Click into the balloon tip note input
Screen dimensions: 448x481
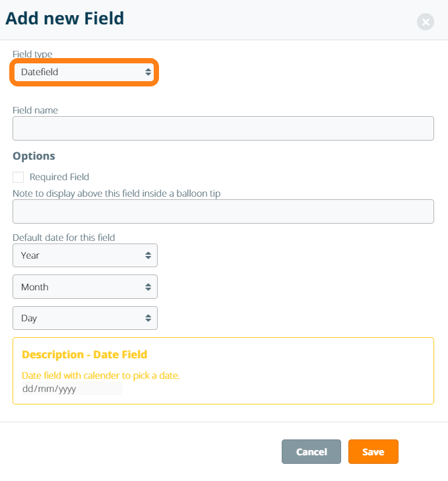tap(223, 211)
